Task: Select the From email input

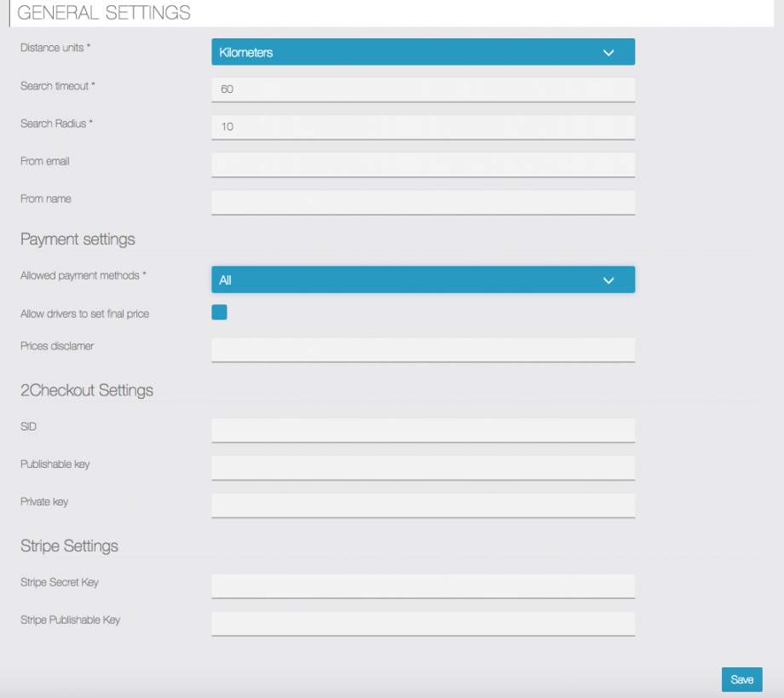Action: pos(423,164)
